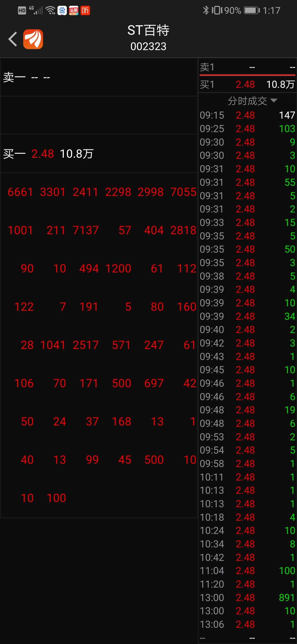Tap the HD indicator icon
Image resolution: width=297 pixels, height=644 pixels.
click(22, 10)
